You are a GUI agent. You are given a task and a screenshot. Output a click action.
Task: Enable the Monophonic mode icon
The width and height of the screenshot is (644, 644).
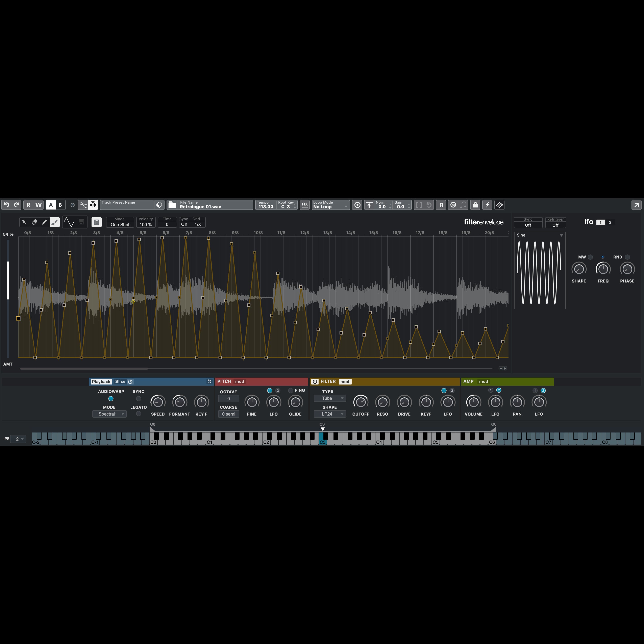pyautogui.click(x=453, y=205)
